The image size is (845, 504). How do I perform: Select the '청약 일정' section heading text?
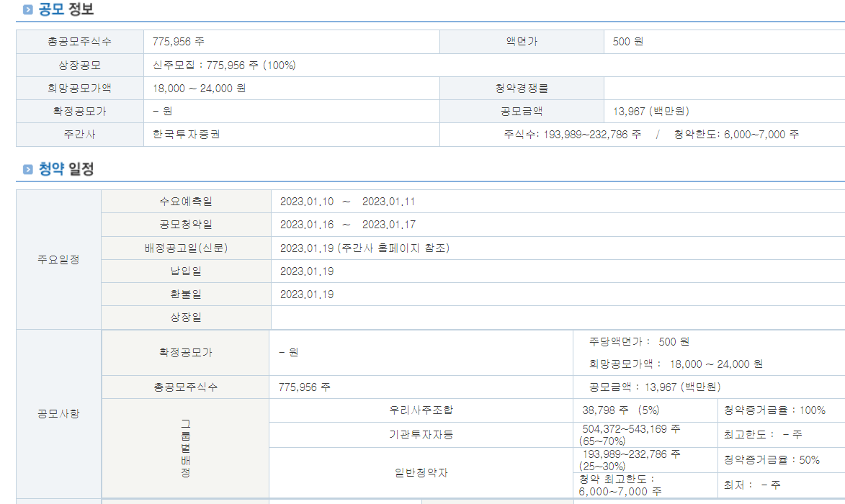tap(66, 169)
